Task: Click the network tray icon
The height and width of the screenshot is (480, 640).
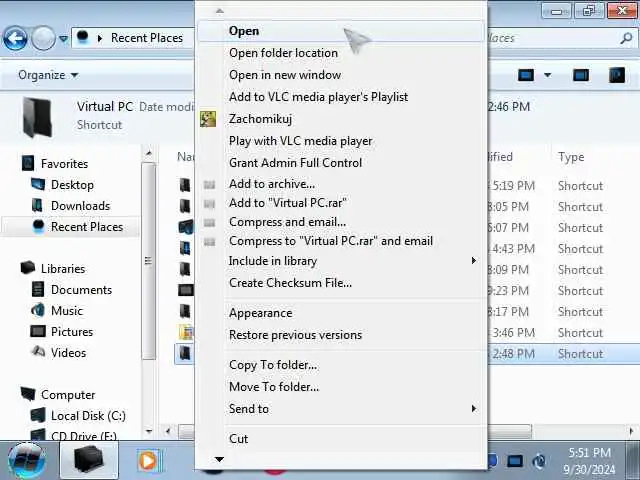Action: coord(515,461)
